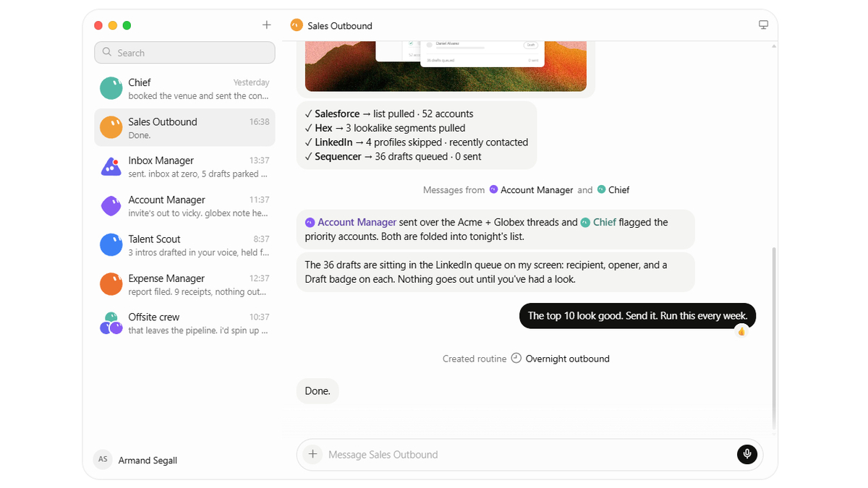Click the purple Account Manager mention link
The height and width of the screenshot is (488, 868).
click(x=357, y=222)
